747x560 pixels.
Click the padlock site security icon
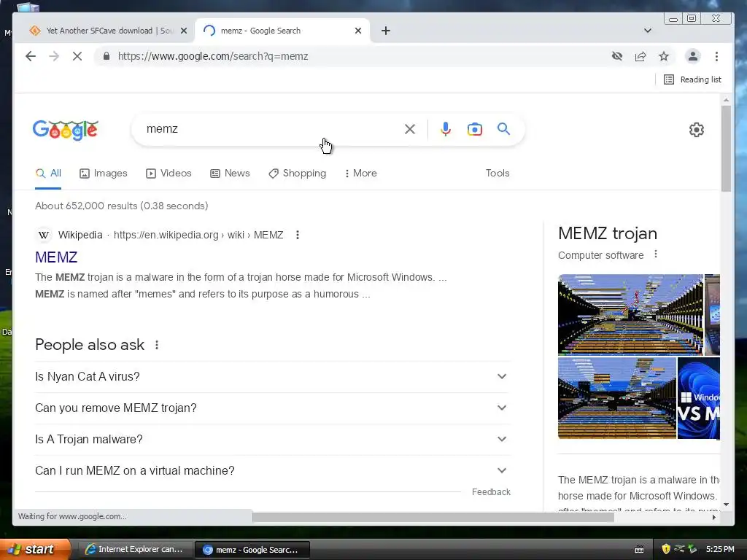point(107,56)
